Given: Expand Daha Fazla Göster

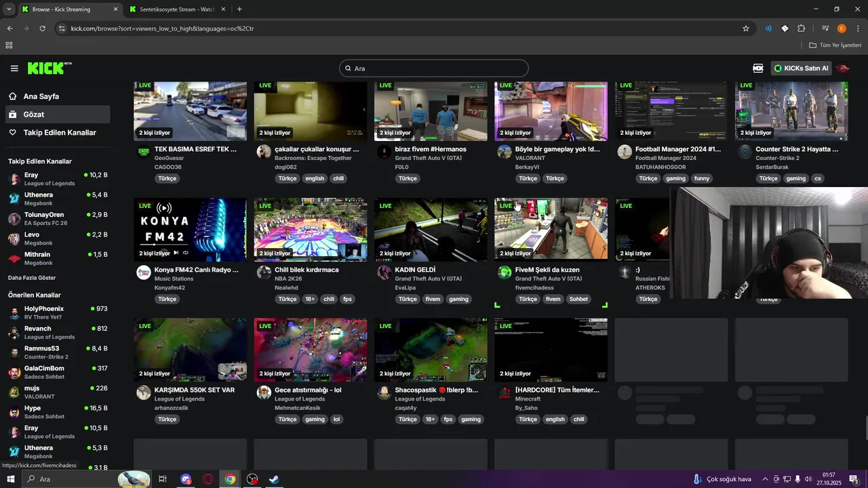Looking at the screenshot, I should [x=32, y=278].
